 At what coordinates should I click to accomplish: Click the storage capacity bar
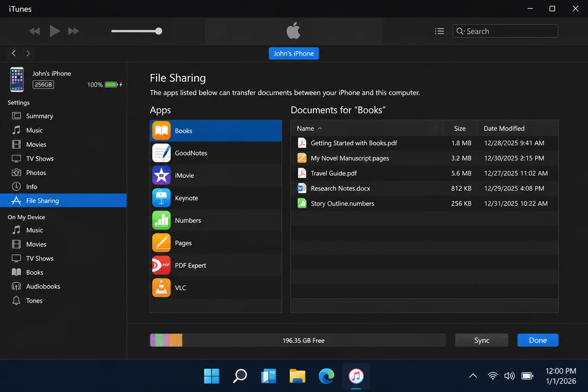pyautogui.click(x=298, y=340)
